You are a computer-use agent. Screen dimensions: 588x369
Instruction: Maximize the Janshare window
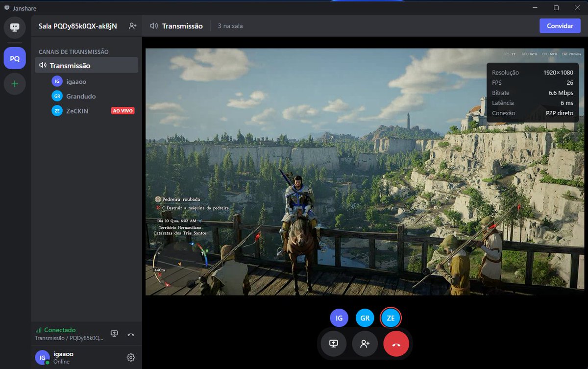coord(556,8)
